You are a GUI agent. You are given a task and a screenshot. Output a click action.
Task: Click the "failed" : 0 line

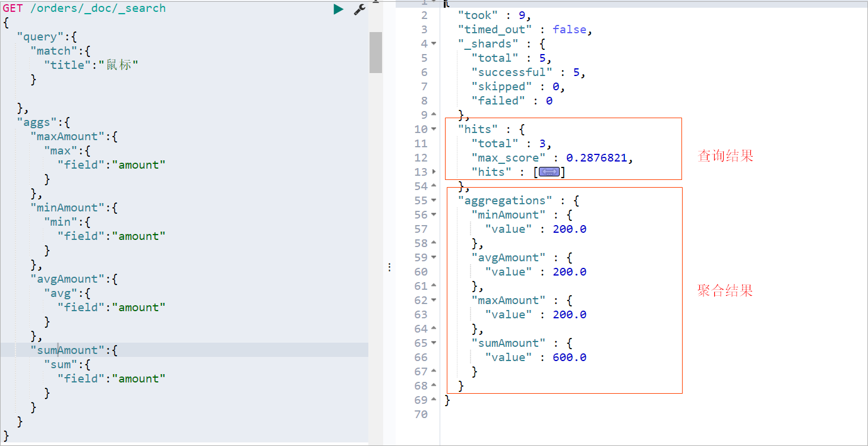click(512, 100)
